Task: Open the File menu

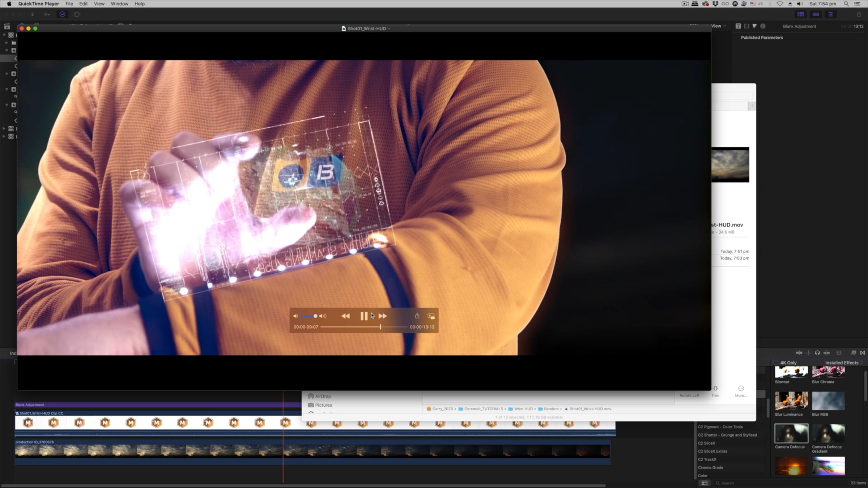Action: click(x=69, y=4)
